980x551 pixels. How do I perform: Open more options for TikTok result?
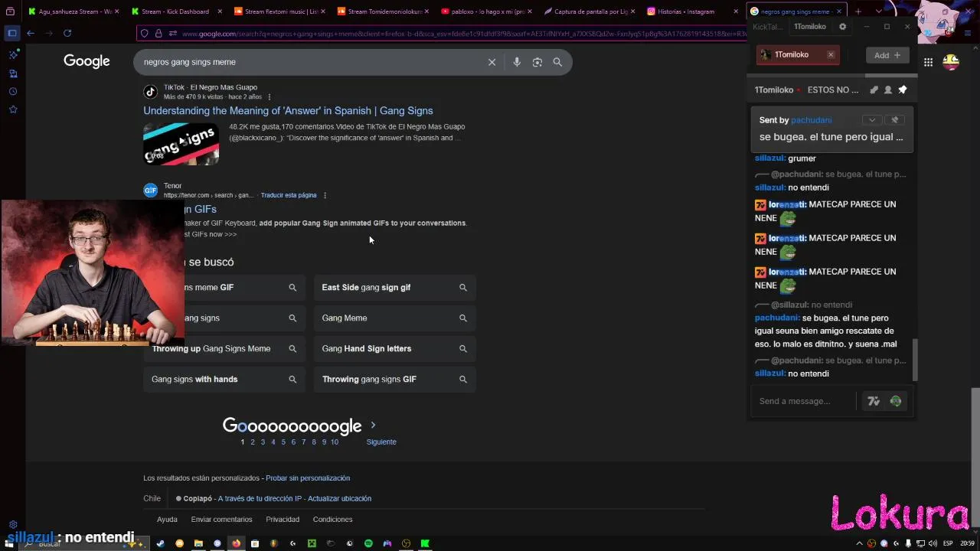pos(269,97)
